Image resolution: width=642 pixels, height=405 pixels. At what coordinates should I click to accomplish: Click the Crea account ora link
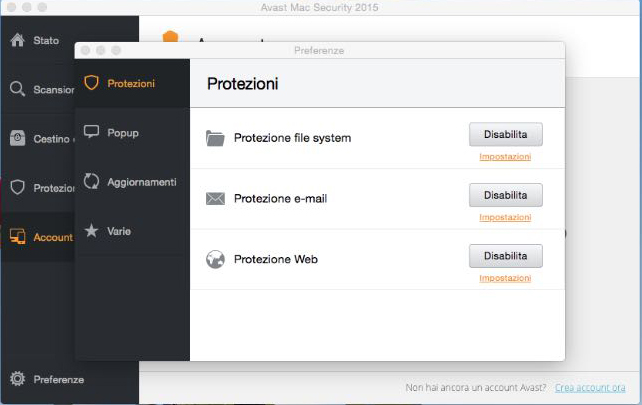click(x=590, y=387)
